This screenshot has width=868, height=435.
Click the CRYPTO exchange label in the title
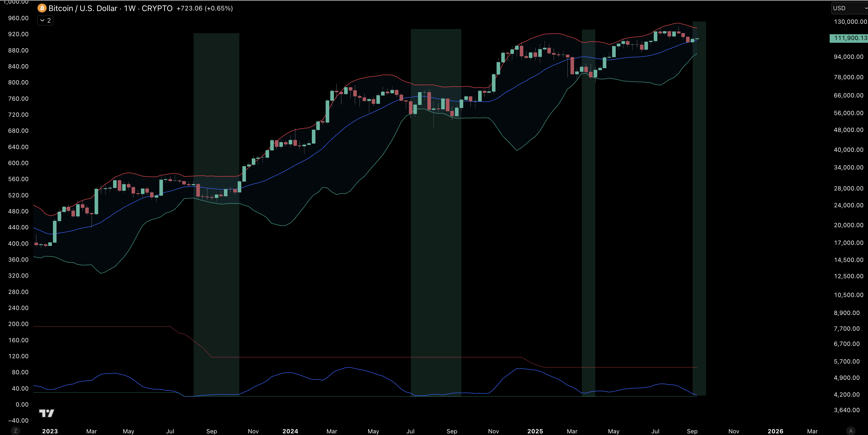click(157, 8)
